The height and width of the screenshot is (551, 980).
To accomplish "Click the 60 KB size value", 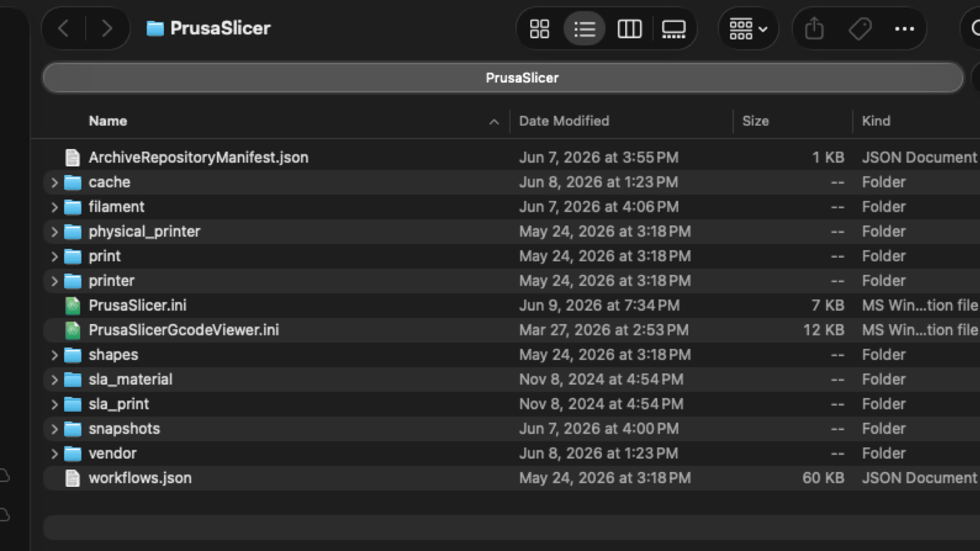I will [823, 478].
